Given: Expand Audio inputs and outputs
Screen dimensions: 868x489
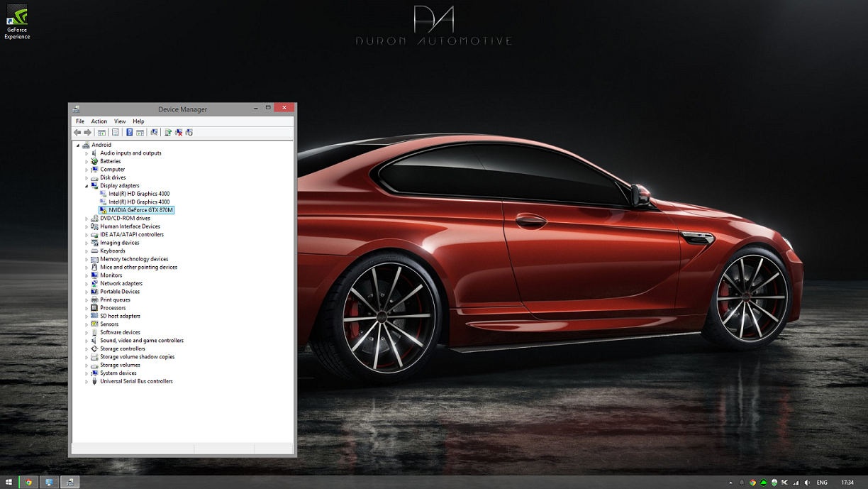Looking at the screenshot, I should click(x=87, y=153).
